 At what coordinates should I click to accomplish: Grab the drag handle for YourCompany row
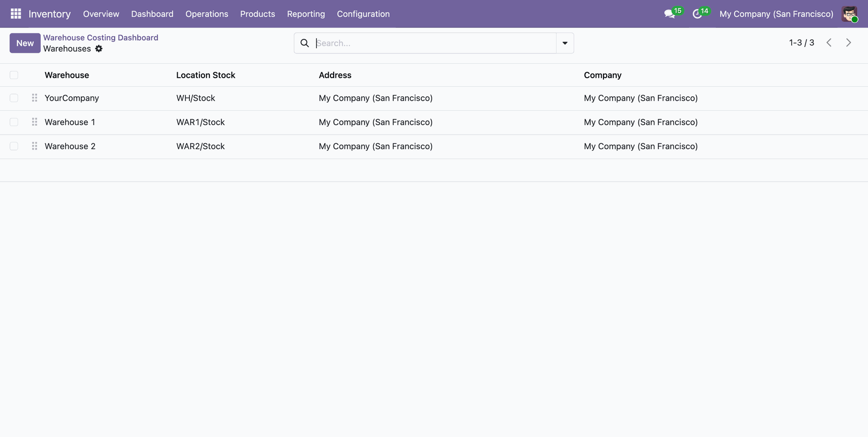pyautogui.click(x=34, y=98)
